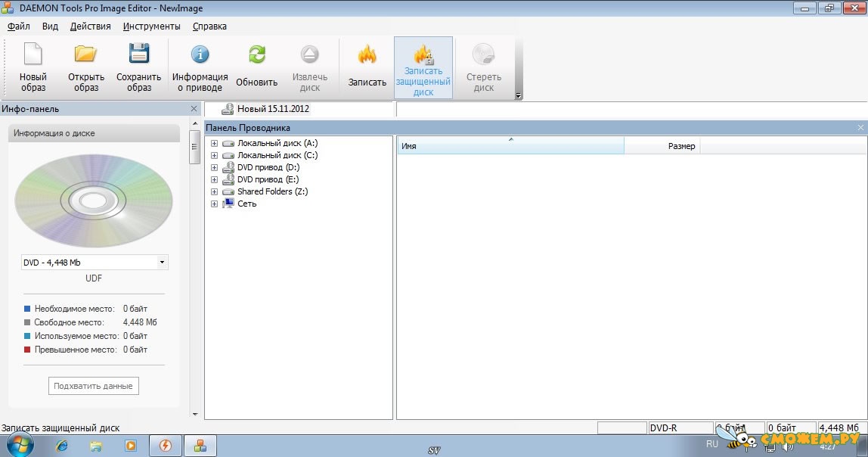Launch Internet Explorer from taskbar
This screenshot has height=457, width=868.
click(x=61, y=446)
